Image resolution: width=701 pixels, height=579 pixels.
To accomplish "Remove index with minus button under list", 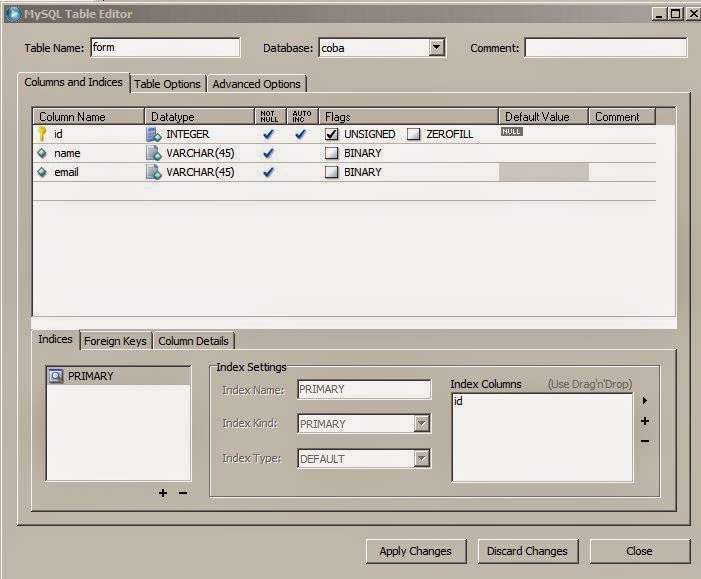I will click(x=183, y=493).
